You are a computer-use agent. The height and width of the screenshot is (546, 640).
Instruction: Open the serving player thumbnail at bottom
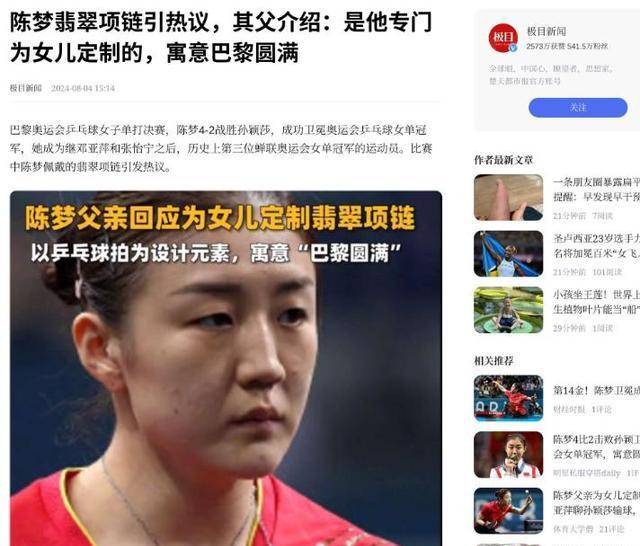508,510
